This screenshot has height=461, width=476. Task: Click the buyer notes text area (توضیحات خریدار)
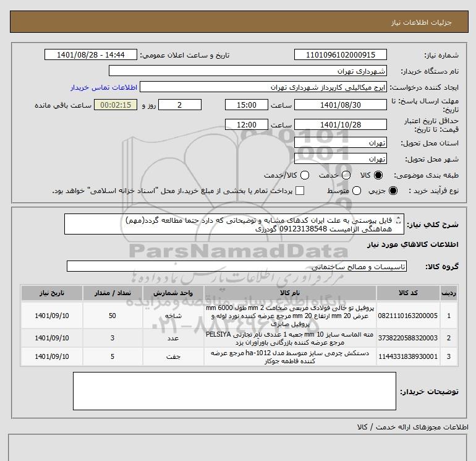pos(234,391)
